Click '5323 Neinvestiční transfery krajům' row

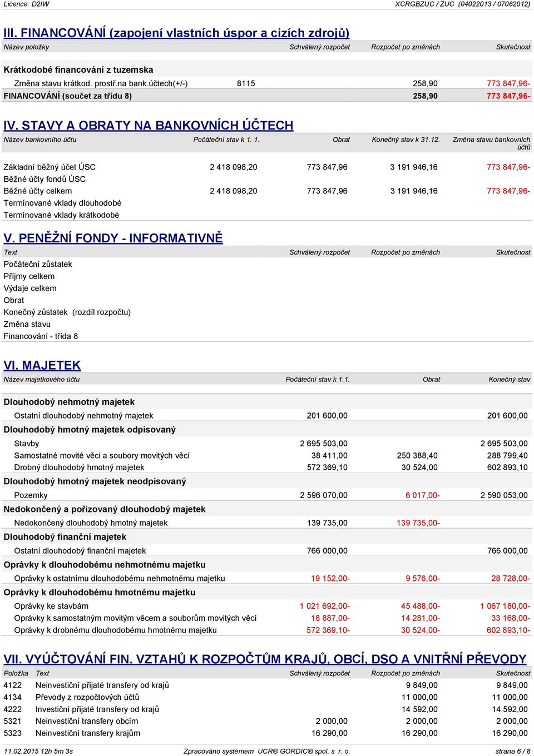point(267,733)
